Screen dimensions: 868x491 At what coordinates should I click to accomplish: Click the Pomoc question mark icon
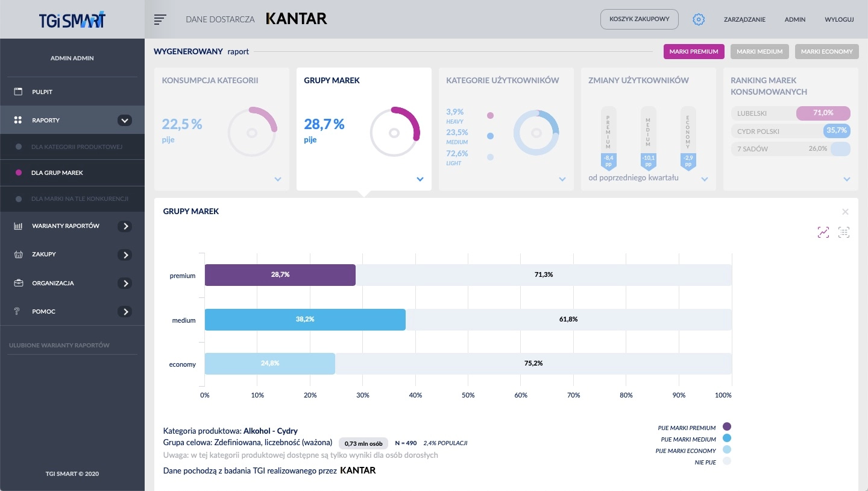(18, 311)
